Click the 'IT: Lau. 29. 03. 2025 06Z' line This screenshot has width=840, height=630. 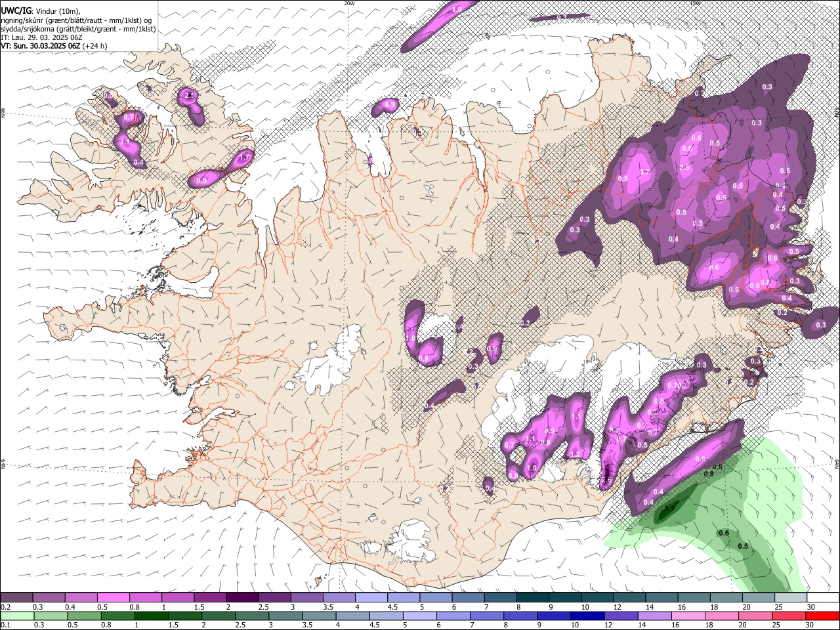41,37
